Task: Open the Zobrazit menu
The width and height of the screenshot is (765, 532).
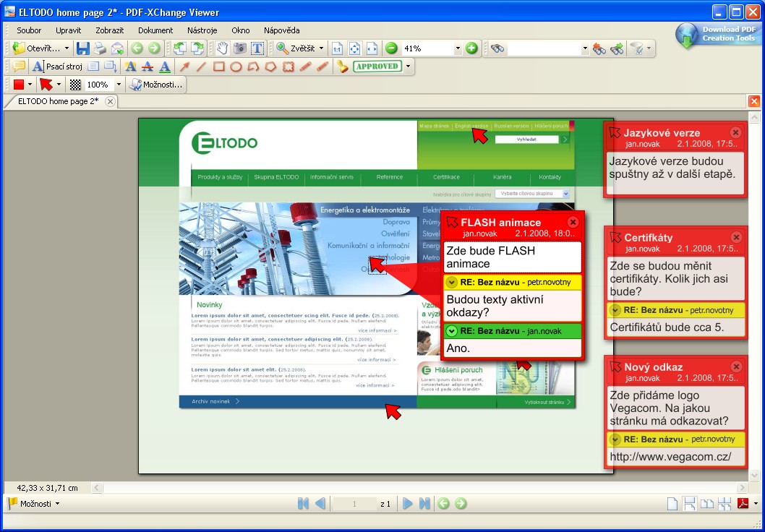Action: (110, 30)
